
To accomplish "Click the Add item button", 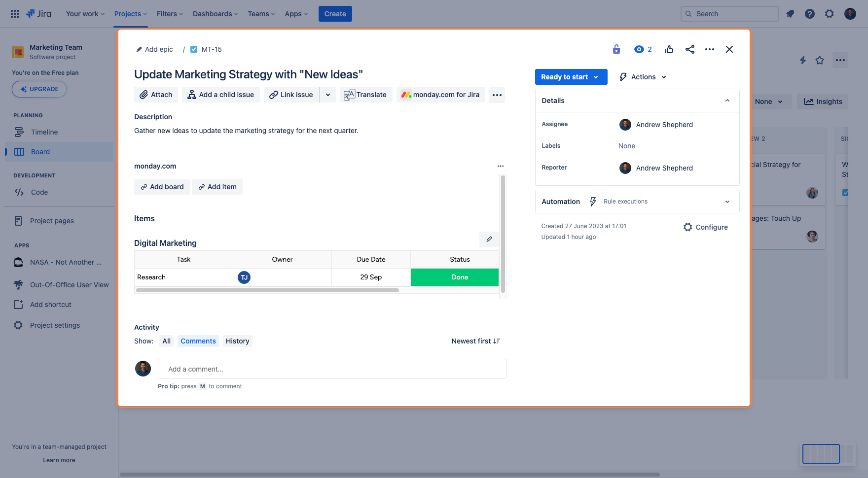I will coord(217,187).
